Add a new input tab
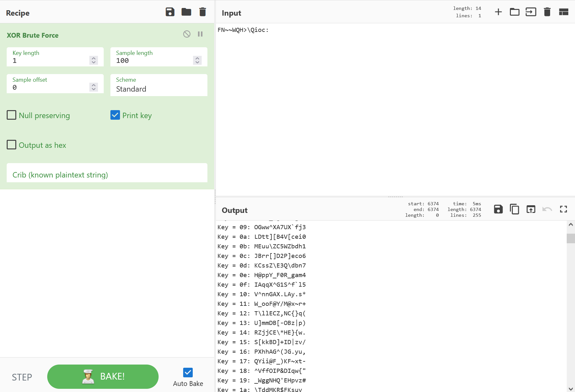 pyautogui.click(x=498, y=12)
